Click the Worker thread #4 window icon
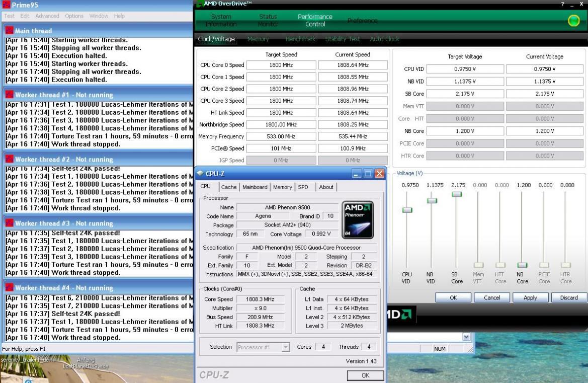The height and width of the screenshot is (383, 588). (10, 288)
